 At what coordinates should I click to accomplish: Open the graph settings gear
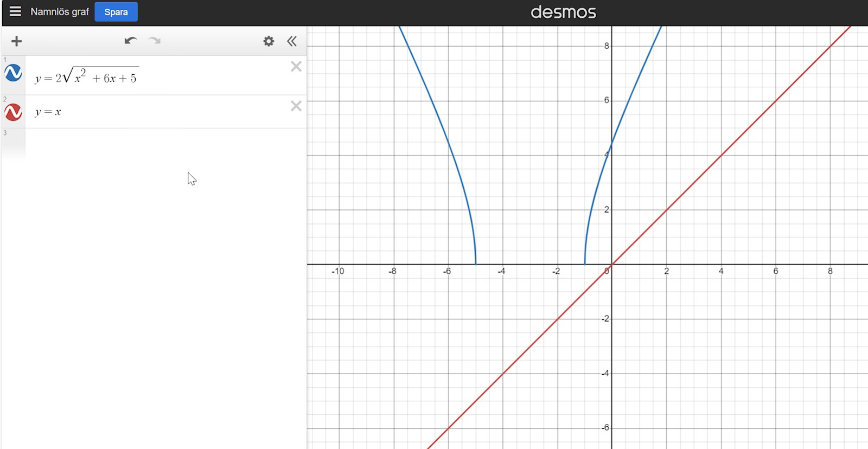[x=269, y=41]
